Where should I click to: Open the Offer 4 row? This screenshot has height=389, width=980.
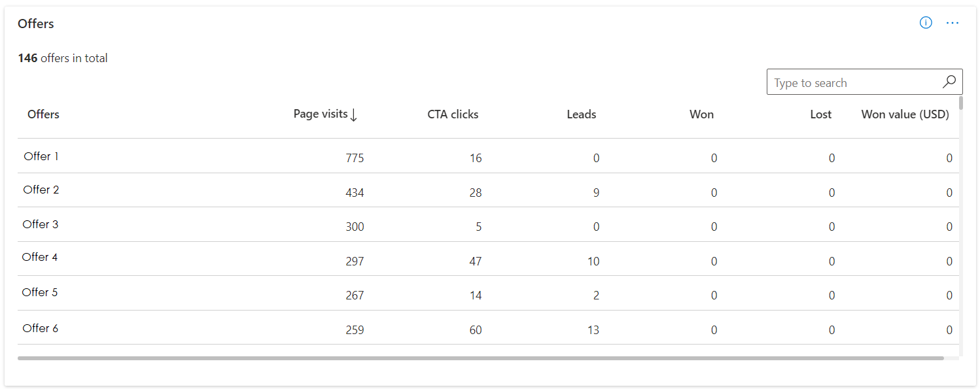40,257
